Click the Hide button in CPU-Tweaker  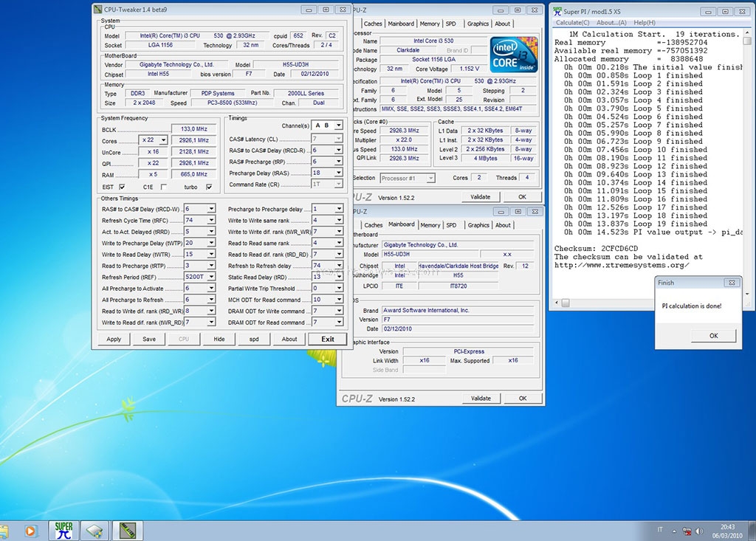[219, 339]
